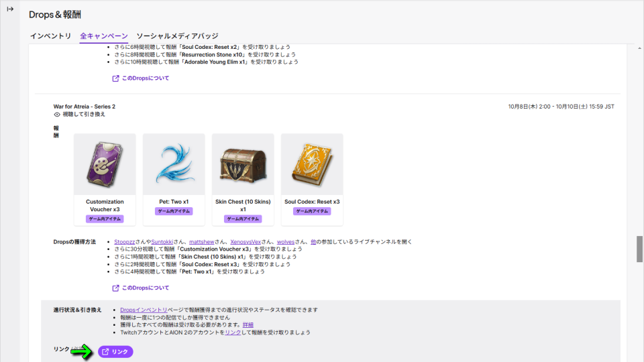The height and width of the screenshot is (362, 644).
Task: Click the eye icon next to 視聴して引き換え
Action: (x=57, y=115)
